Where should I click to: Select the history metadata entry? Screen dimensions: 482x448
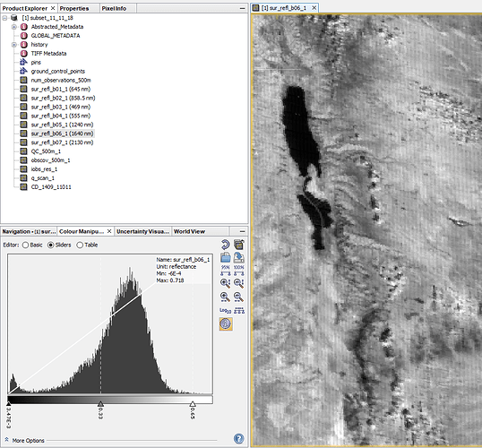(x=39, y=45)
